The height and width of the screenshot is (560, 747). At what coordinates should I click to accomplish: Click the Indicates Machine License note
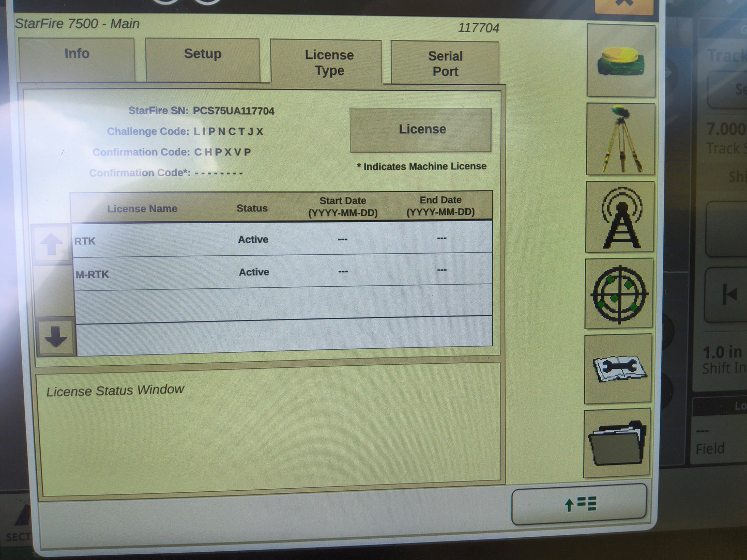[421, 166]
